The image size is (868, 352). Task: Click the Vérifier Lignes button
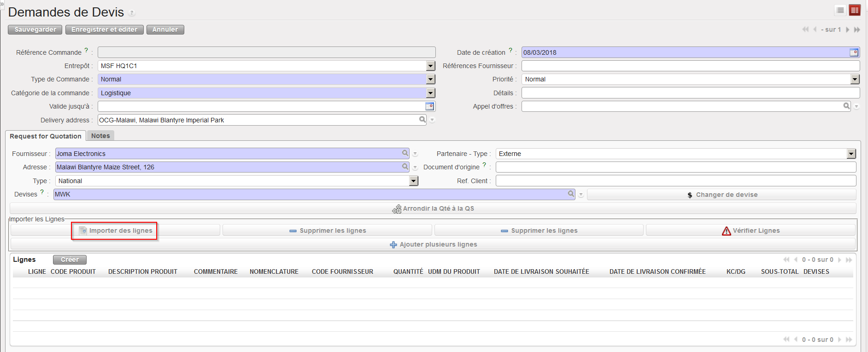click(x=751, y=231)
